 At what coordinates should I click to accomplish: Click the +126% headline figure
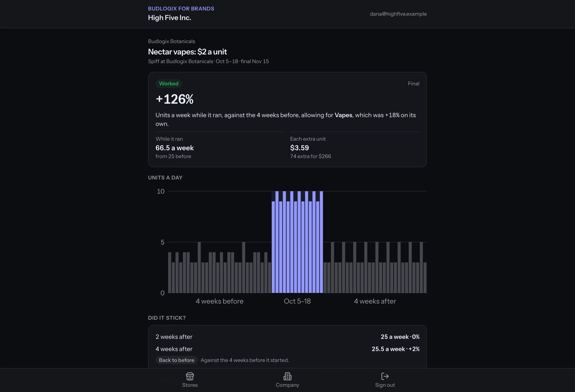pyautogui.click(x=174, y=99)
